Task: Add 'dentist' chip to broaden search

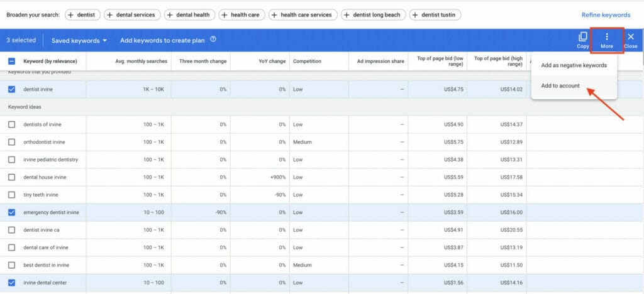Action: [83, 14]
